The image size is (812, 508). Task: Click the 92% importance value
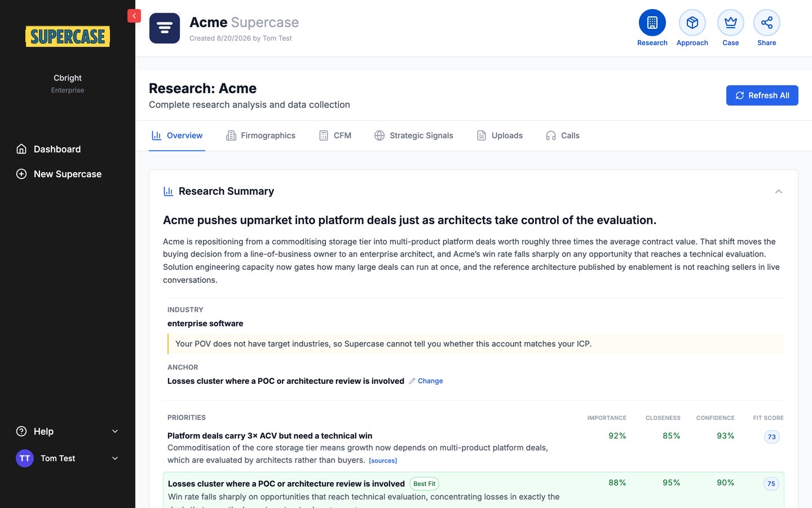point(617,436)
